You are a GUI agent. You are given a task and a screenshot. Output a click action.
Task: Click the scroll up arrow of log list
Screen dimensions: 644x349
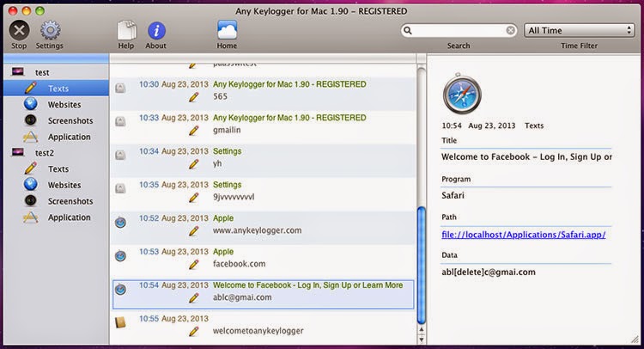tap(421, 330)
